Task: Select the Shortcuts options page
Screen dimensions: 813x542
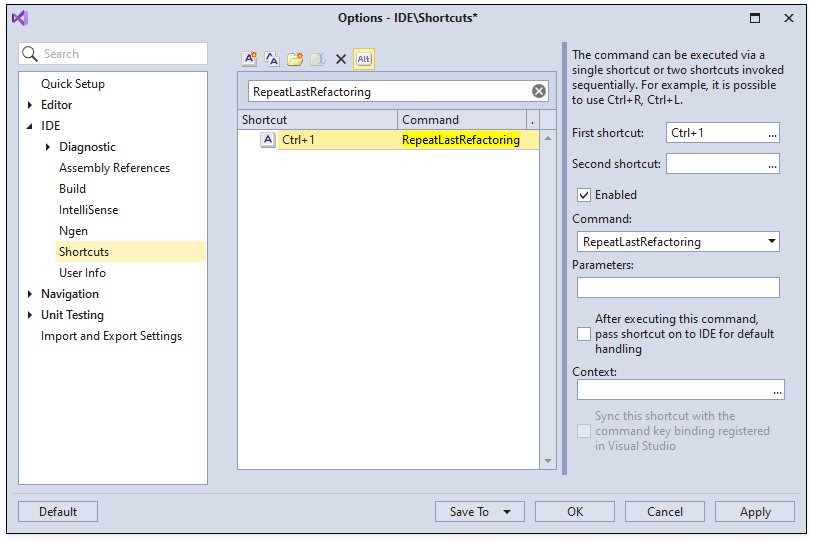Action: tap(131, 252)
